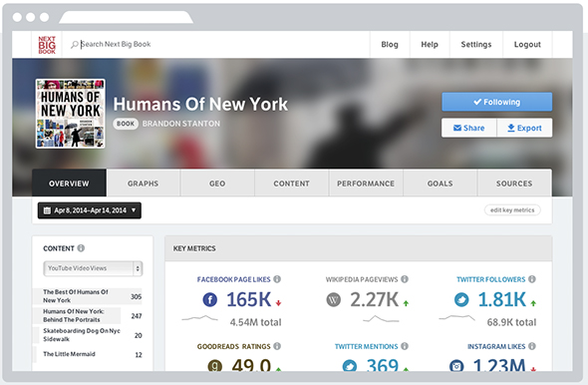Open info icon beside Wikipedia Pageviews
The width and height of the screenshot is (588, 385).
(405, 279)
